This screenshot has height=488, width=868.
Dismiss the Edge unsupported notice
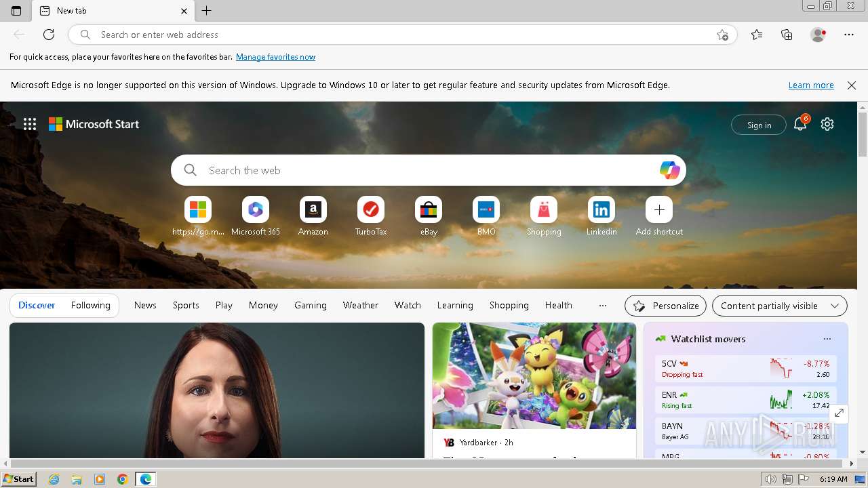click(x=852, y=85)
